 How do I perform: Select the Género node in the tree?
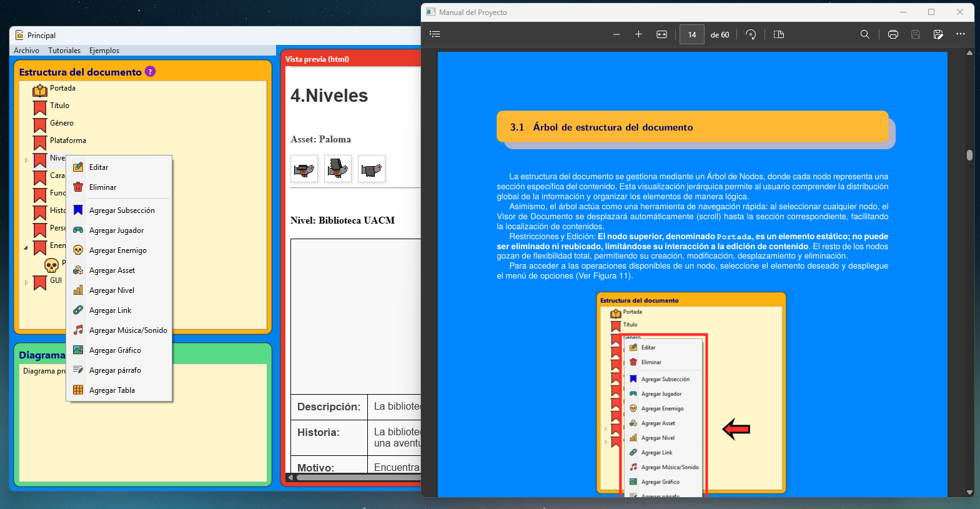62,123
